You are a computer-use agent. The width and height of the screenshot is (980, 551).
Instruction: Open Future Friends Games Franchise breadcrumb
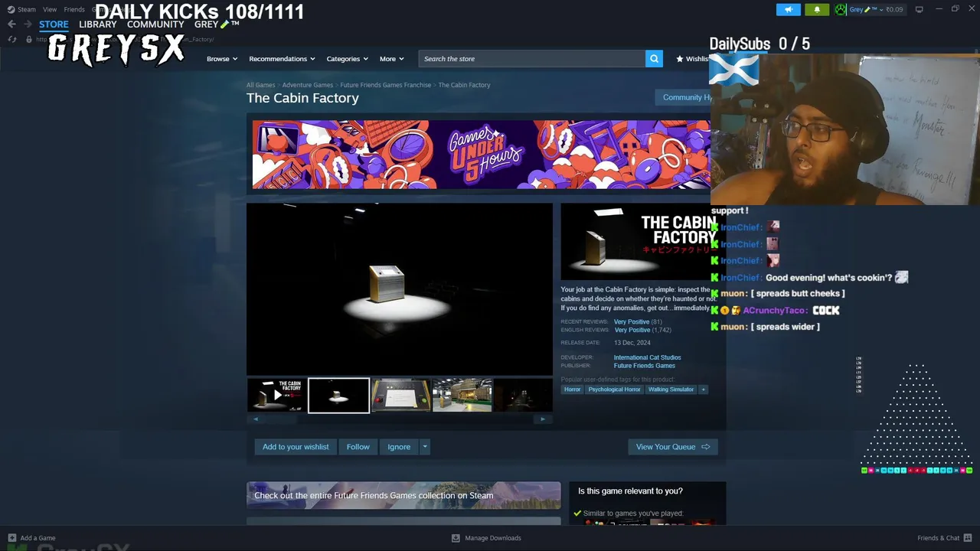tap(385, 85)
